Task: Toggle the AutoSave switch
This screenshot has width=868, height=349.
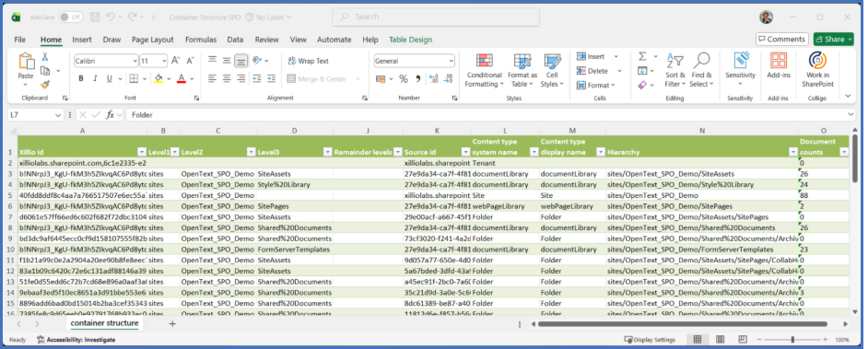Action: point(70,17)
